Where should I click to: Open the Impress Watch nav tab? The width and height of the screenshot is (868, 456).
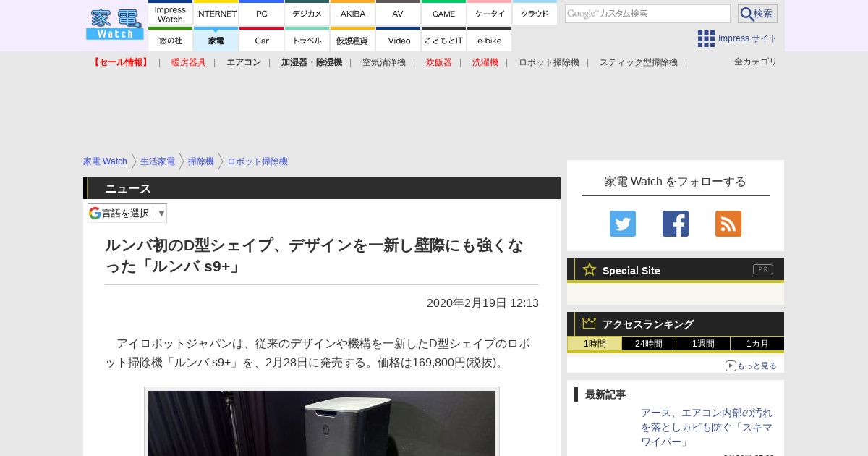point(171,14)
